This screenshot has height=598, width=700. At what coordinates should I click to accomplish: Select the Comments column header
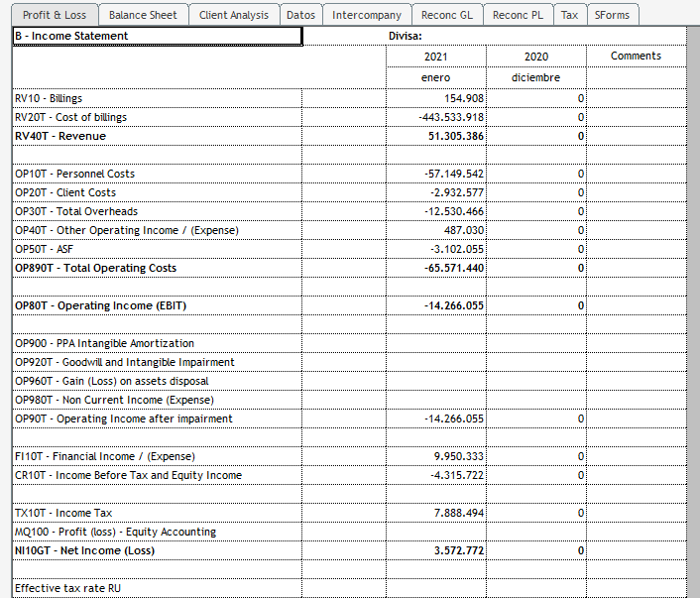pyautogui.click(x=636, y=56)
